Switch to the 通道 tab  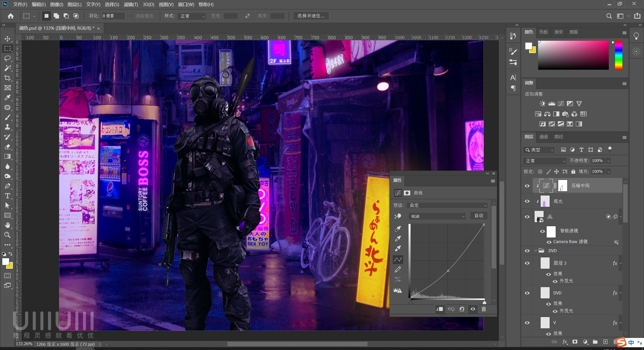(544, 137)
